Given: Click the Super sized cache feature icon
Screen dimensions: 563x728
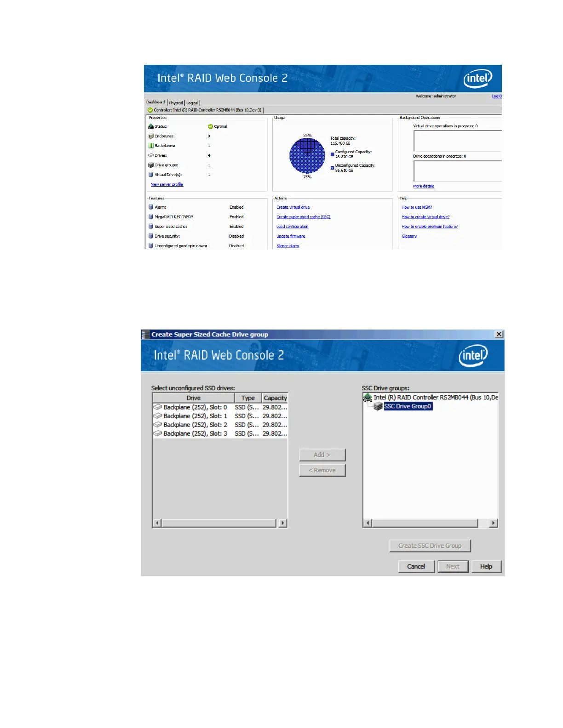Looking at the screenshot, I should pos(151,227).
